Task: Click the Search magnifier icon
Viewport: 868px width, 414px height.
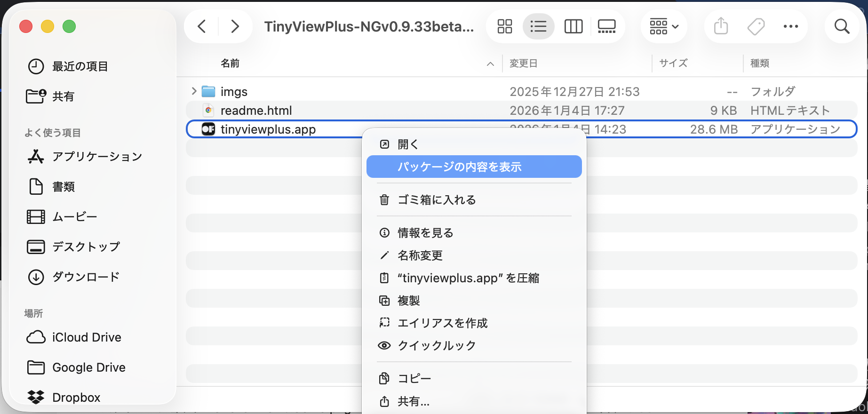Action: point(842,26)
